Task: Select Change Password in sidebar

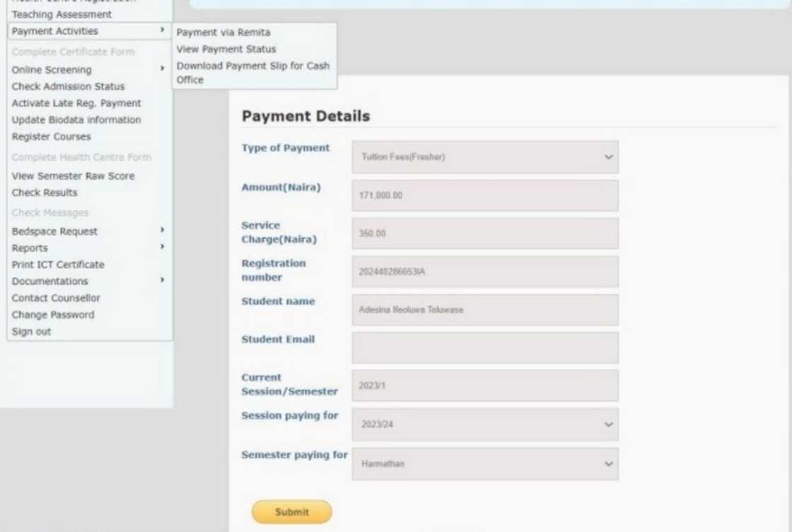Action: click(x=52, y=315)
